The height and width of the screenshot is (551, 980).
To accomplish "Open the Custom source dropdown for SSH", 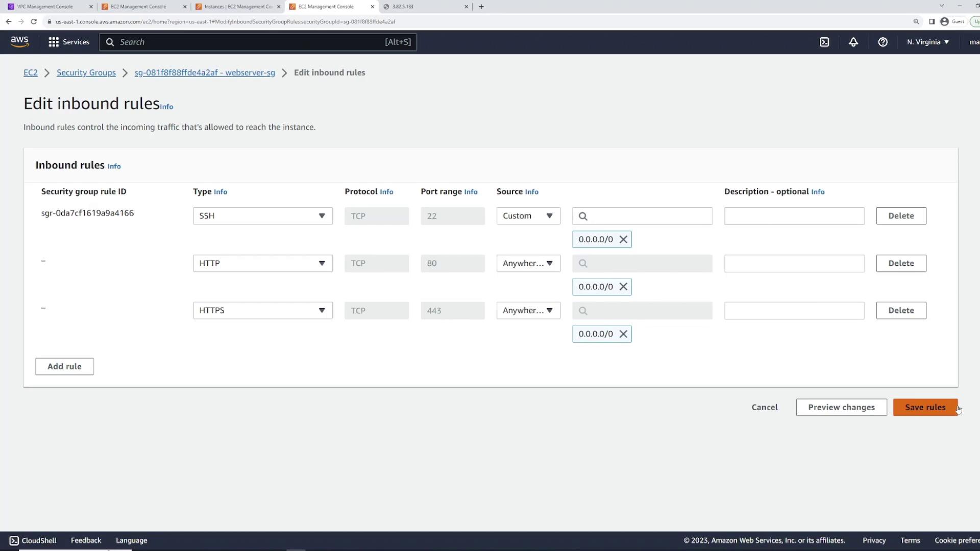I will (528, 216).
